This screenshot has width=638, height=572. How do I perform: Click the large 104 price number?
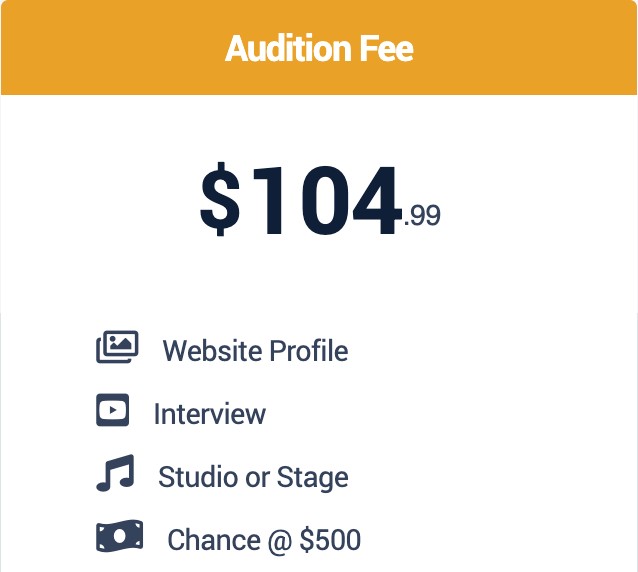point(324,201)
